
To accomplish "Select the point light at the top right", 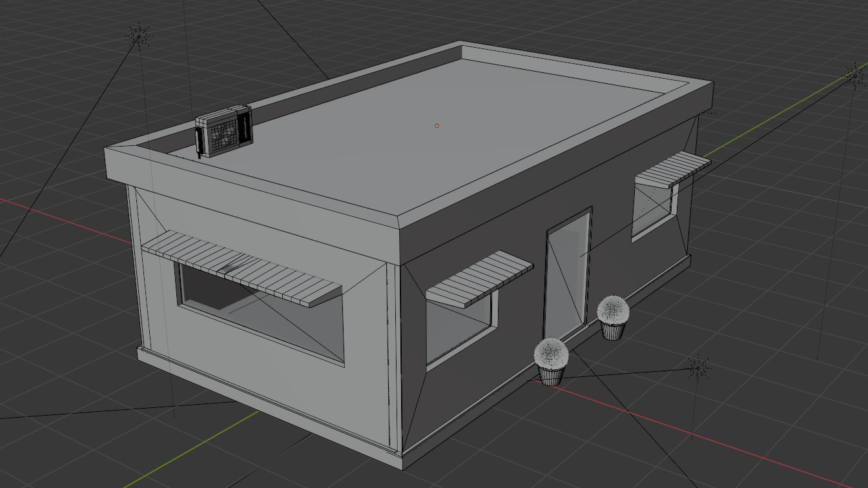I will (856, 76).
